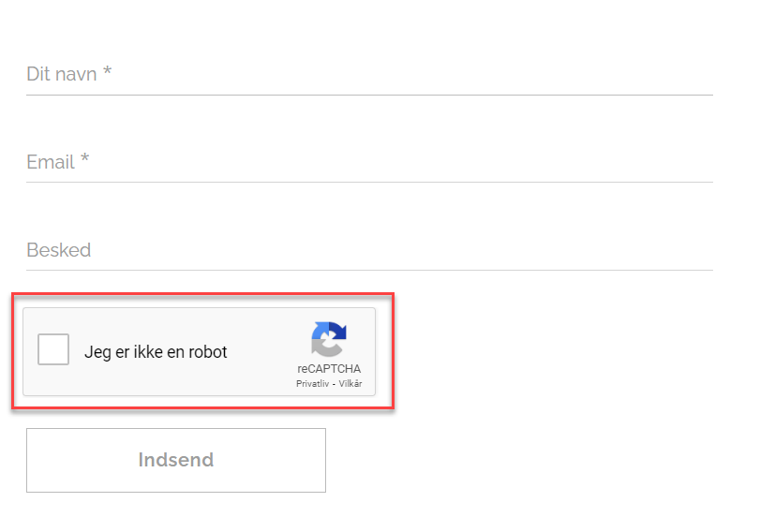Click the underline beneath the Dit navn field
This screenshot has width=775, height=532.
click(369, 95)
